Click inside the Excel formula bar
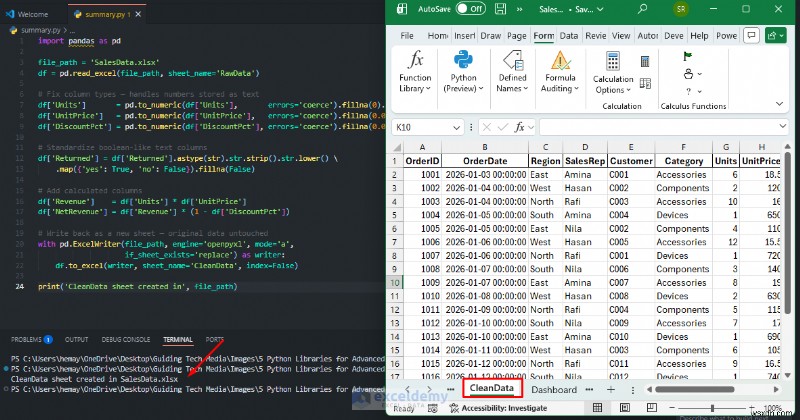This screenshot has height=420, width=800. (x=658, y=127)
